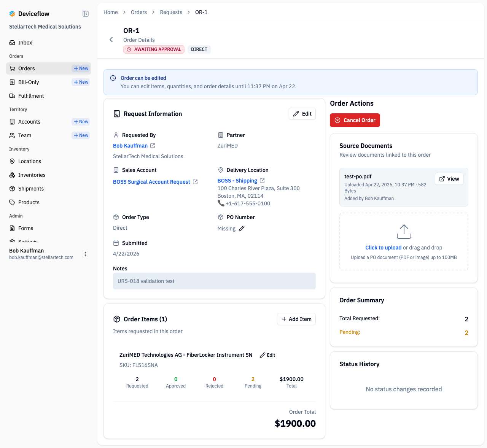Call the +1-617-555-0100 phone link
The height and width of the screenshot is (448, 487).
tap(248, 203)
